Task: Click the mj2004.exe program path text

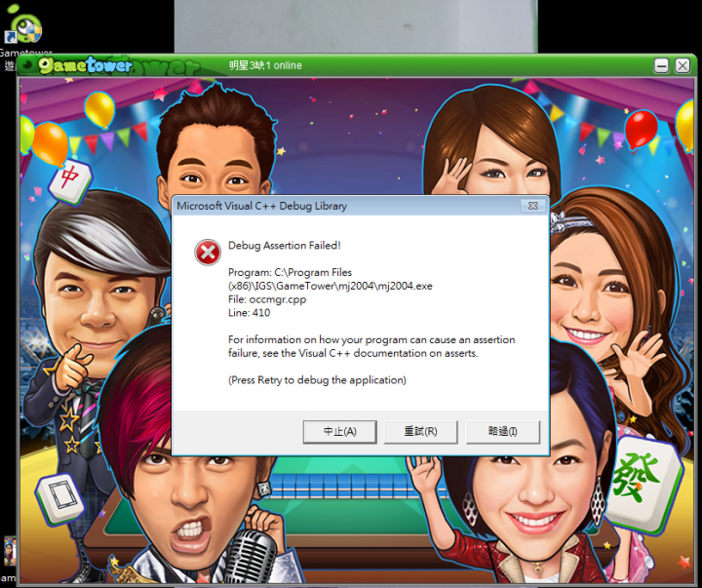Action: pyautogui.click(x=330, y=279)
